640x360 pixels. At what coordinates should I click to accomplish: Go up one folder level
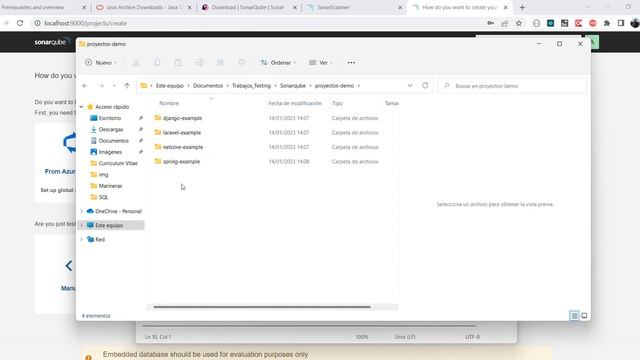point(127,86)
